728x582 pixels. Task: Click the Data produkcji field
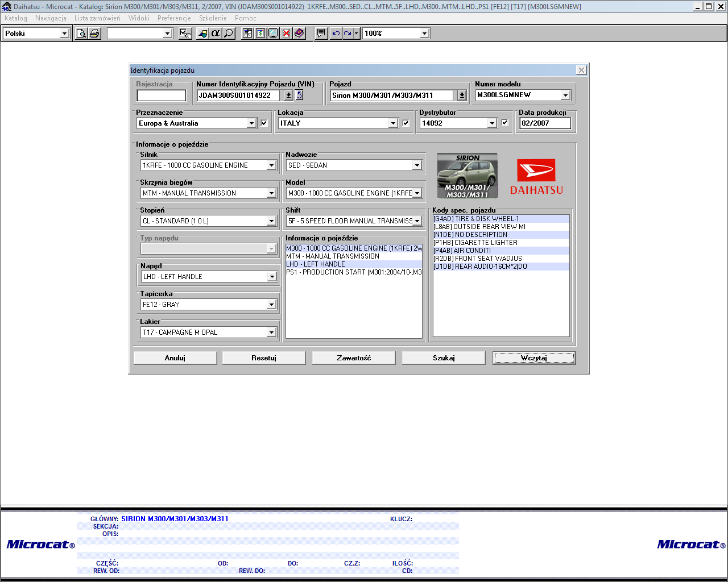pyautogui.click(x=545, y=123)
